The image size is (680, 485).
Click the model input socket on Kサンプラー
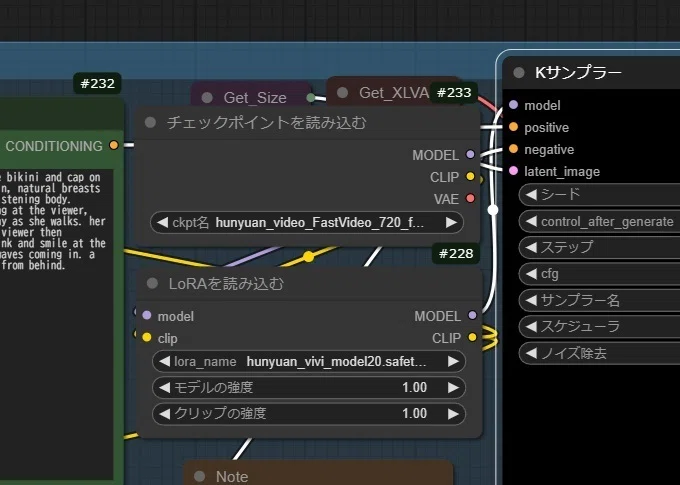[513, 105]
